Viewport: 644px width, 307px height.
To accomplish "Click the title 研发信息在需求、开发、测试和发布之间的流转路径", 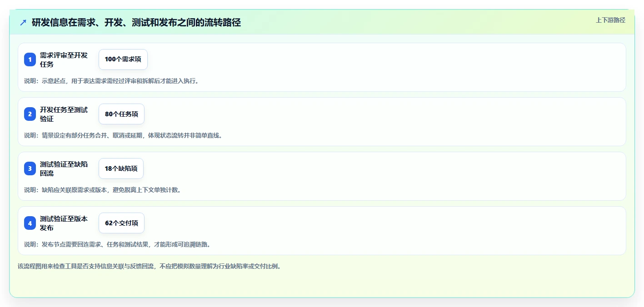I will pos(136,22).
